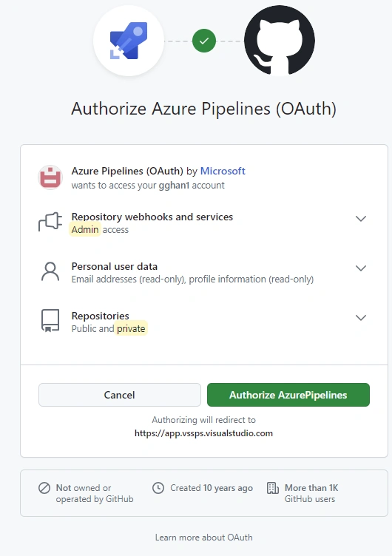Click the 'Not owned' prohibited circle icon
Viewport: 392px width, 556px height.
point(44,488)
